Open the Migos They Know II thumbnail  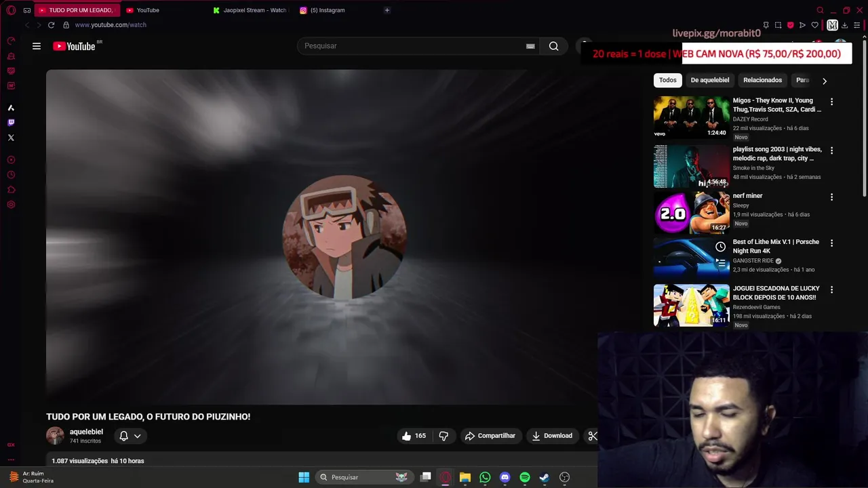click(x=692, y=117)
